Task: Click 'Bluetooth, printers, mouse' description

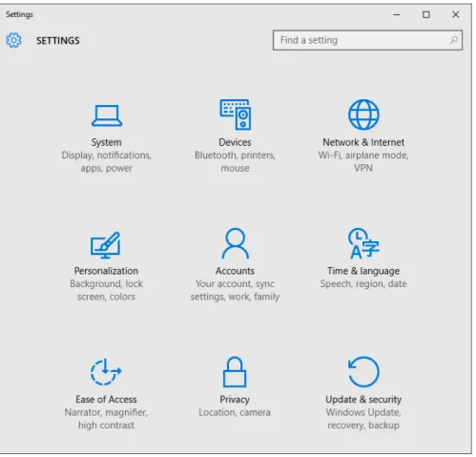Action: 235,161
